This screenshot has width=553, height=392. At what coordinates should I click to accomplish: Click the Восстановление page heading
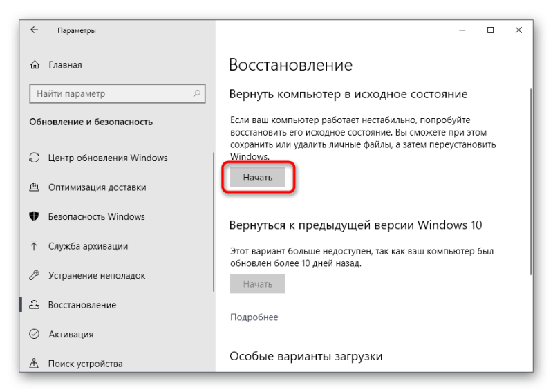[290, 65]
